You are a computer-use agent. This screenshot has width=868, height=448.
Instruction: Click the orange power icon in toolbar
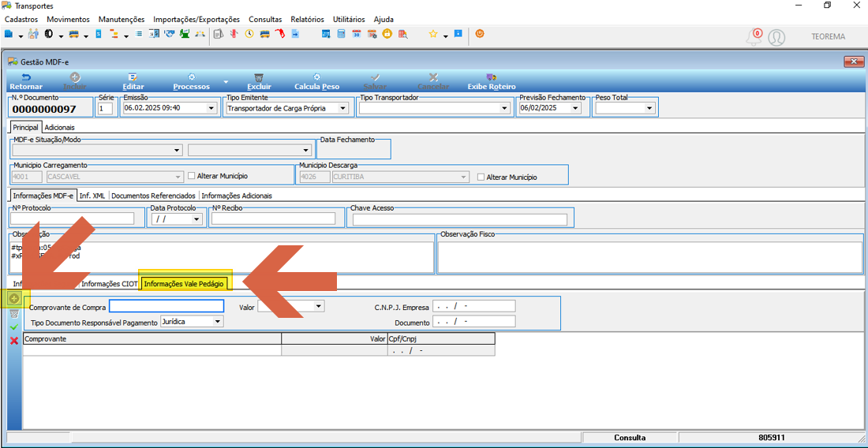click(x=480, y=34)
